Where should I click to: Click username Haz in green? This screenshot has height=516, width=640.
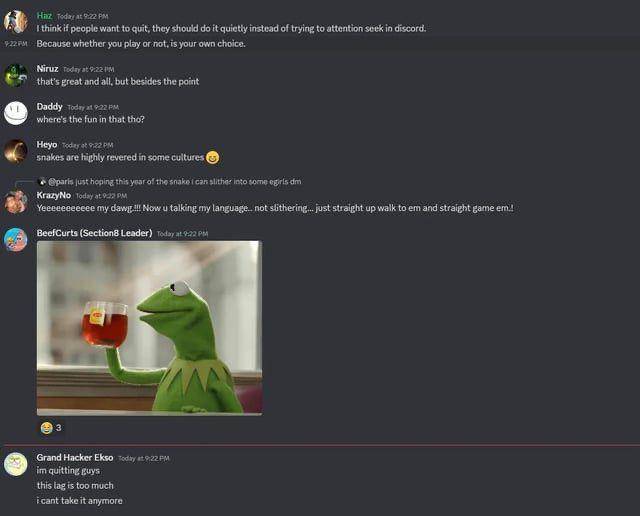tap(44, 16)
